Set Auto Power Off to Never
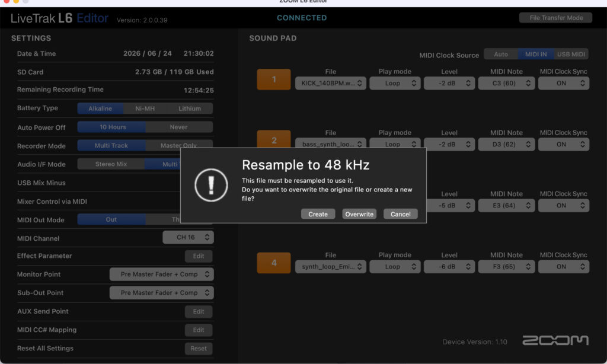The width and height of the screenshot is (607, 364). (179, 127)
